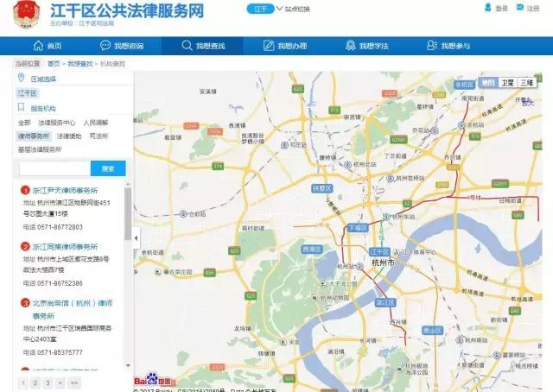Click 杭州南站 station icon on map

(459, 340)
